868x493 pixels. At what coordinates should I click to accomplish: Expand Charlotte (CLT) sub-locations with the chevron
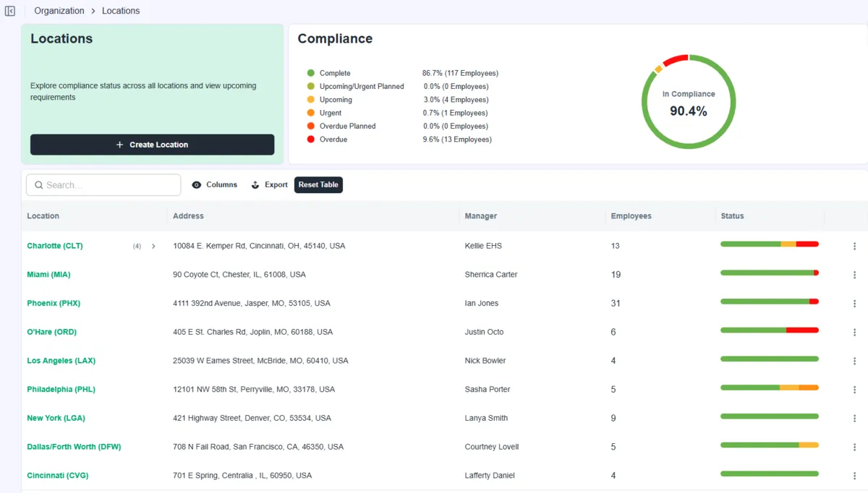click(x=153, y=246)
